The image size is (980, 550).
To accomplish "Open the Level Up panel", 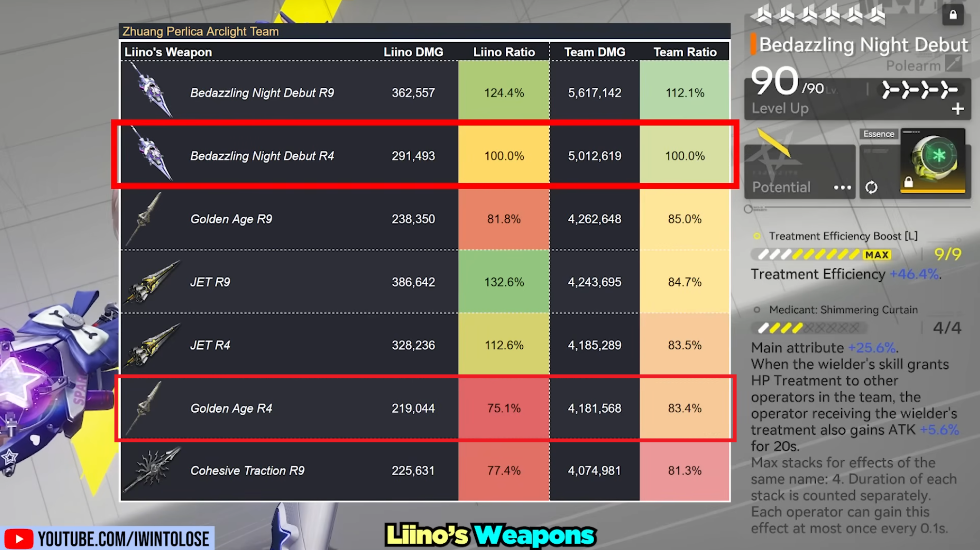I will [857, 99].
